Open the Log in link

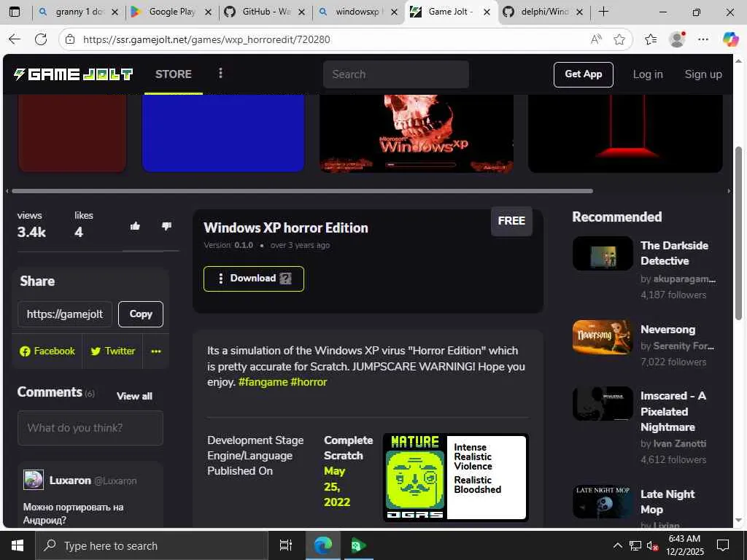tap(648, 74)
